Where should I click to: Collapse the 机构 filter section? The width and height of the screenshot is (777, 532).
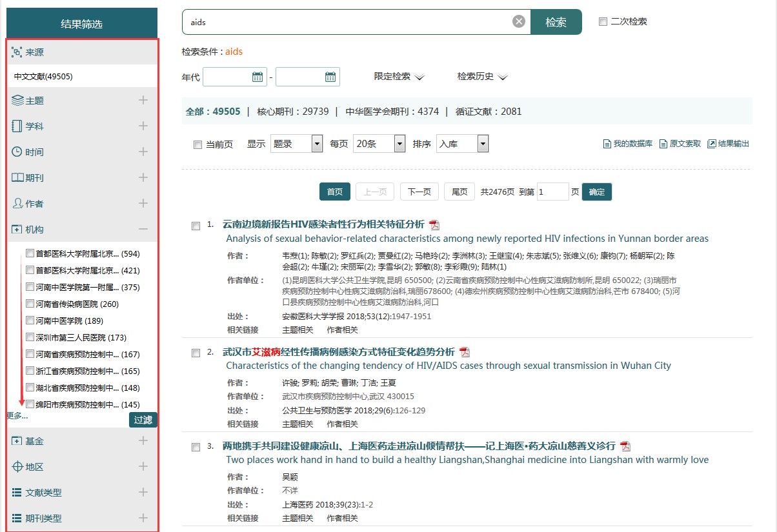[143, 230]
